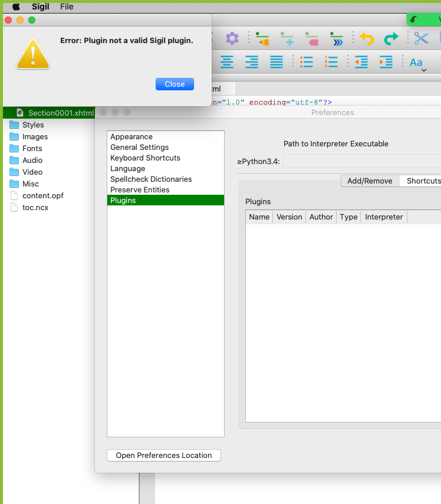Select General Settings in preferences list
The width and height of the screenshot is (441, 504).
pyautogui.click(x=166, y=147)
